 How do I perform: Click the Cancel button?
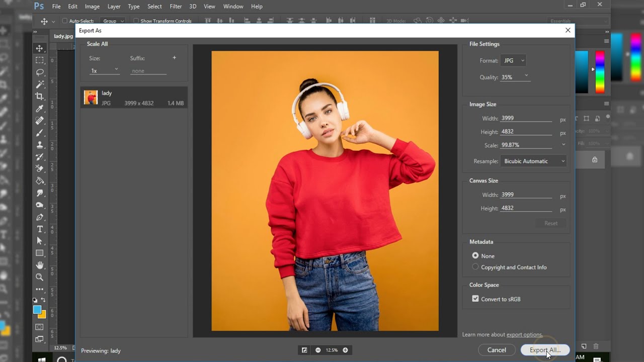[497, 350]
